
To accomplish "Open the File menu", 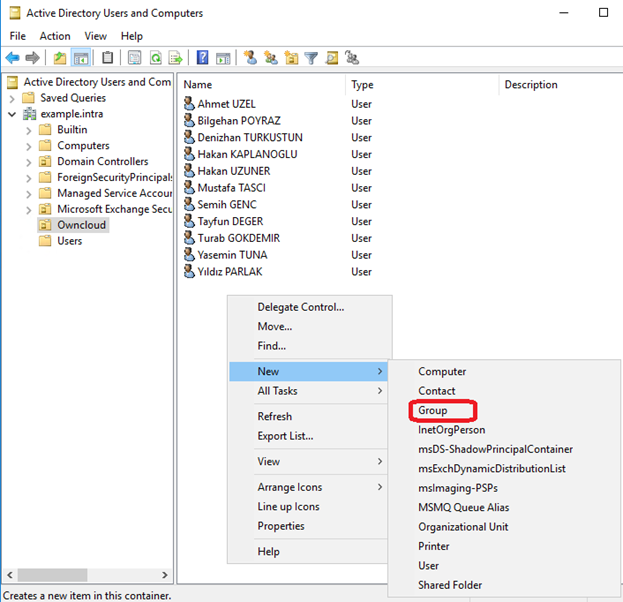I will (17, 36).
